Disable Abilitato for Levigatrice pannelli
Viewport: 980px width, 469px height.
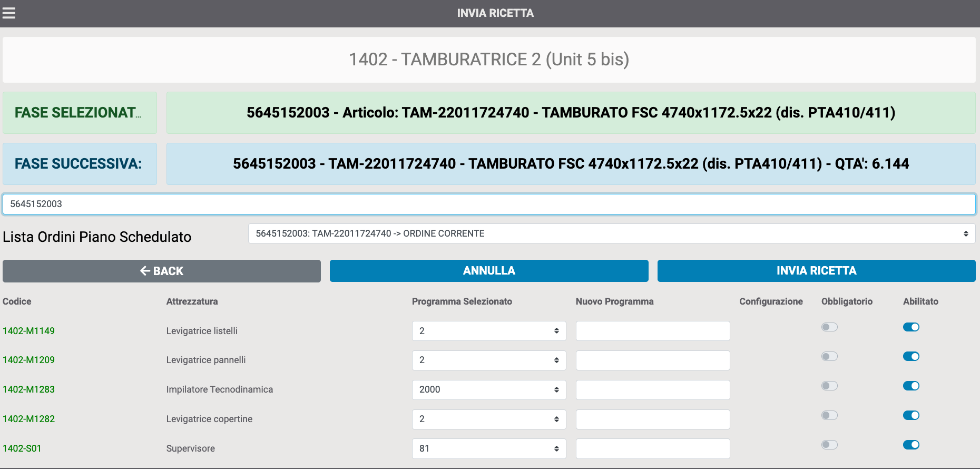[x=911, y=357]
